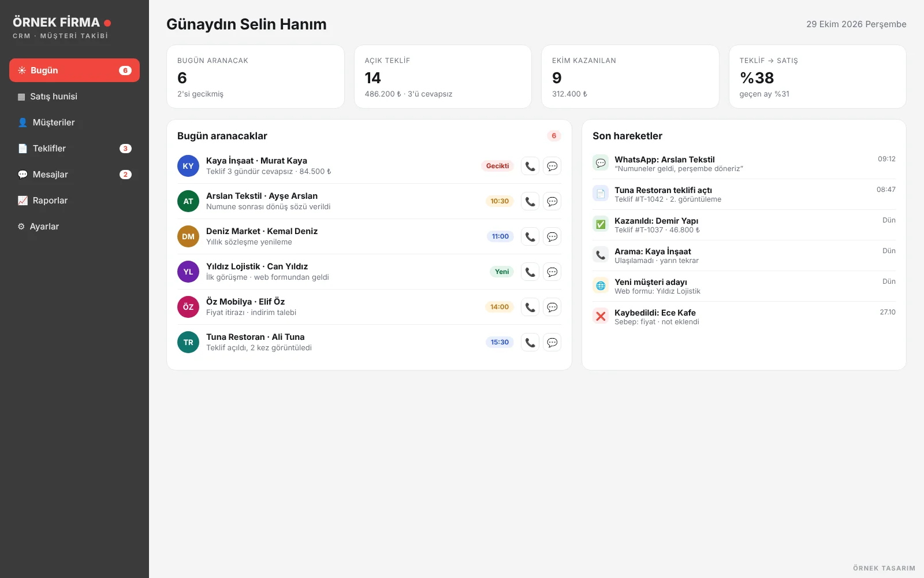924x578 pixels.
Task: Open Mesajlar in the sidebar
Action: (74, 175)
